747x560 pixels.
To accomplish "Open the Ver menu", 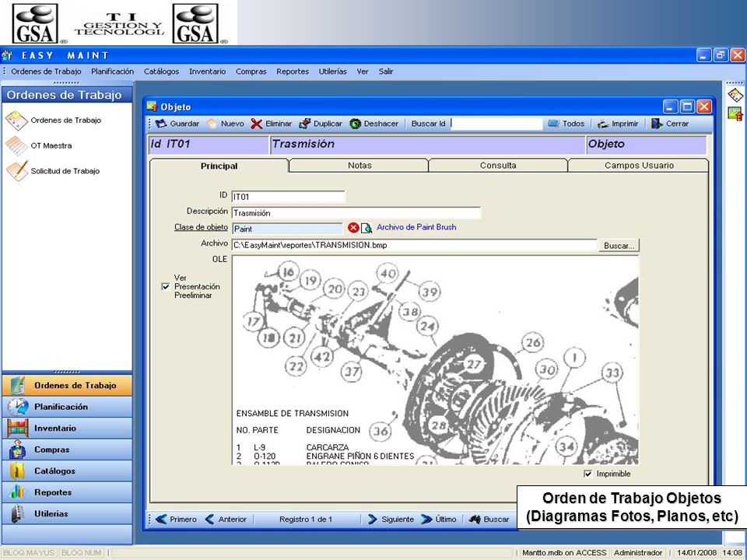I will (363, 72).
